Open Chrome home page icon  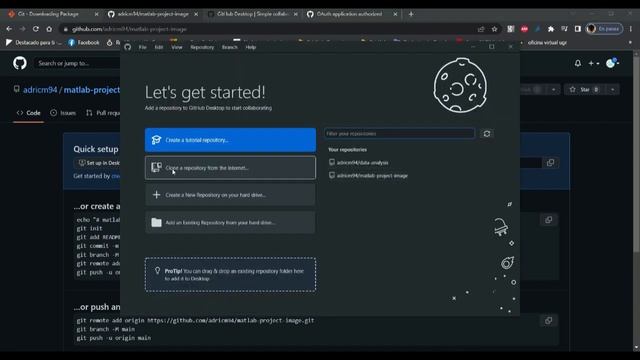(49, 29)
